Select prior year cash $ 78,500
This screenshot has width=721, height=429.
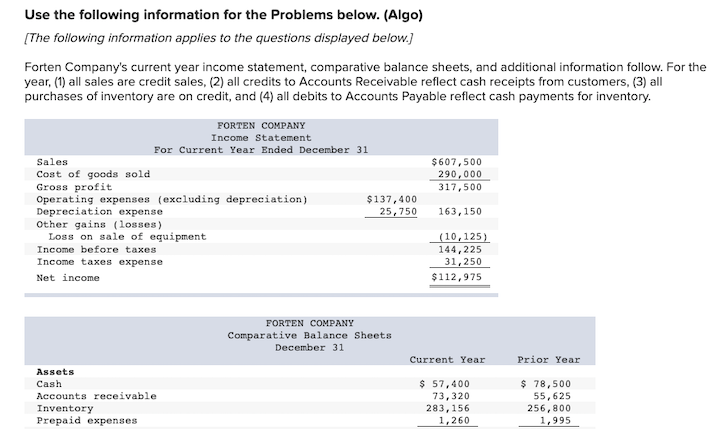[545, 384]
